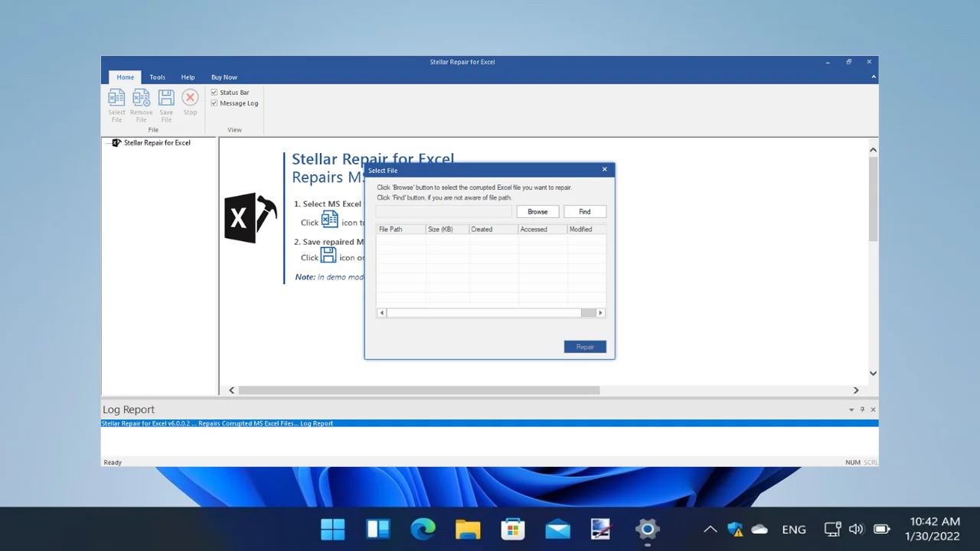Click the main pane scroll-up arrow
980x551 pixels.
click(x=873, y=150)
